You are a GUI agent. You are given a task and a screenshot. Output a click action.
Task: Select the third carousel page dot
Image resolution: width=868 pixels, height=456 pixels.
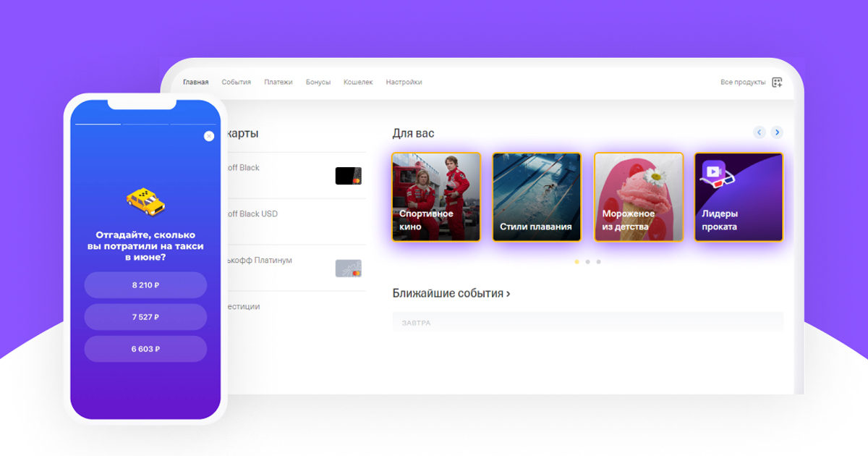598,261
